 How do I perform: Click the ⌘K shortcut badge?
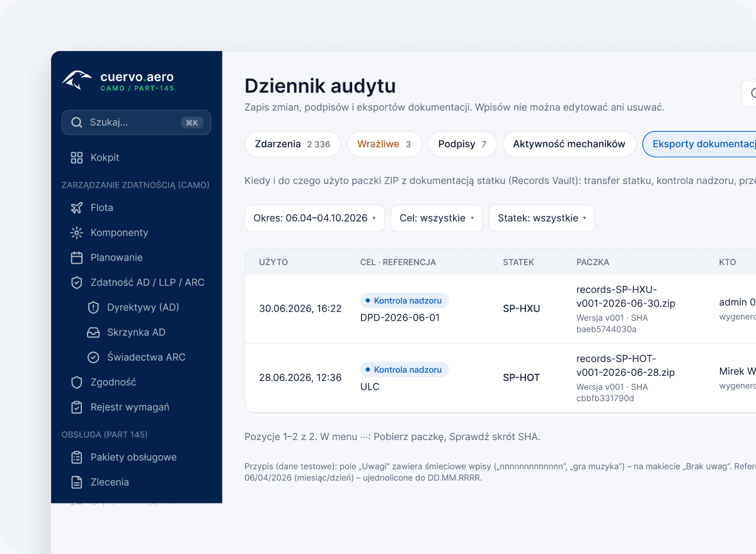[192, 123]
